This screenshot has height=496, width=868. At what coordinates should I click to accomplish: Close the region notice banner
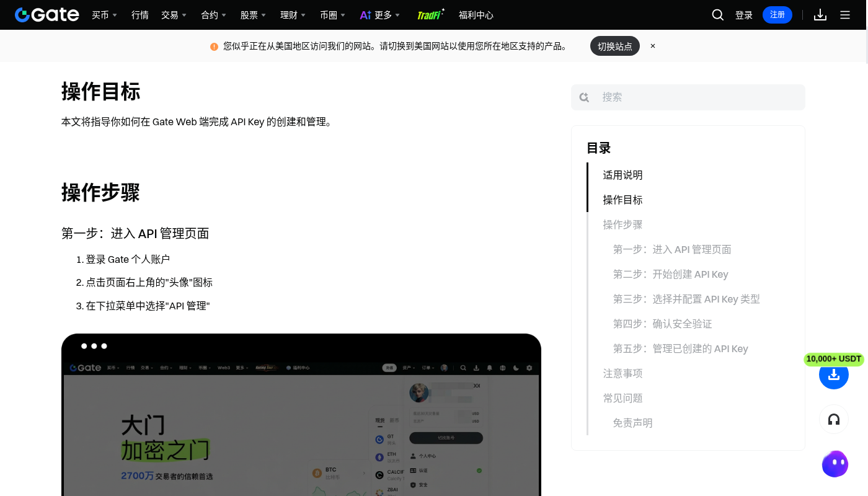(x=653, y=46)
